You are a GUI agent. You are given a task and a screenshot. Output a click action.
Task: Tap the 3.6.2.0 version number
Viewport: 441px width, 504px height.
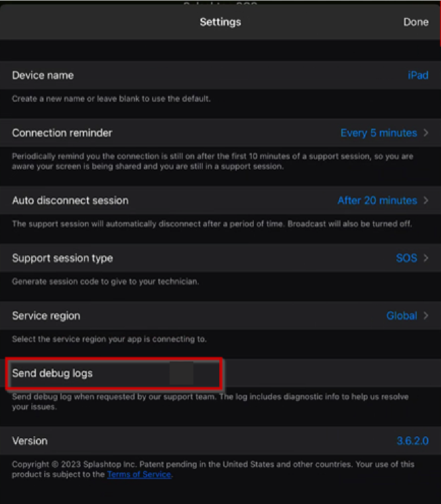tap(413, 440)
